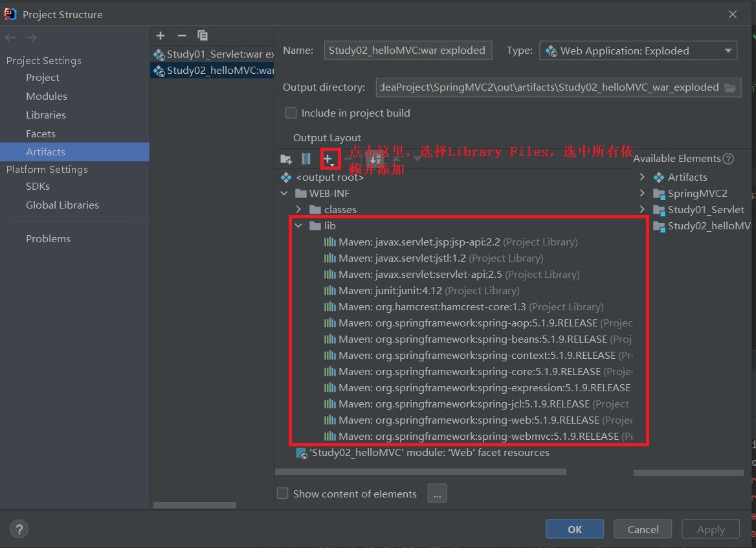Click Study01_Servlet module icon in Available Elements
Image resolution: width=756 pixels, height=548 pixels.
tap(659, 210)
